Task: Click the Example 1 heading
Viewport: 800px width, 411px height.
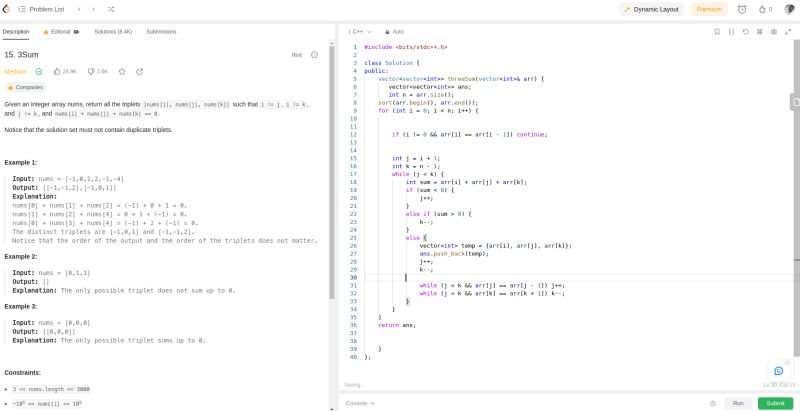Action: tap(21, 163)
